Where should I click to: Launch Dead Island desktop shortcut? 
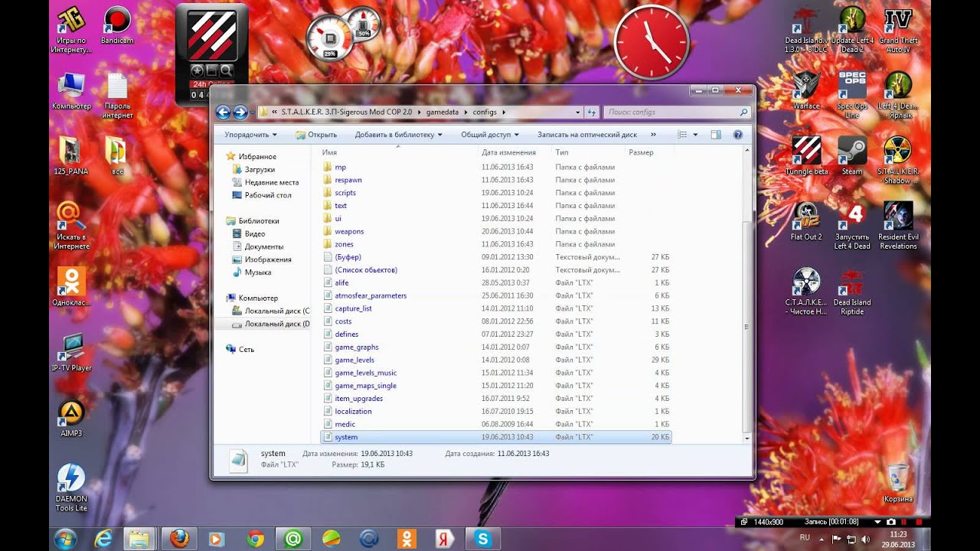tap(805, 29)
